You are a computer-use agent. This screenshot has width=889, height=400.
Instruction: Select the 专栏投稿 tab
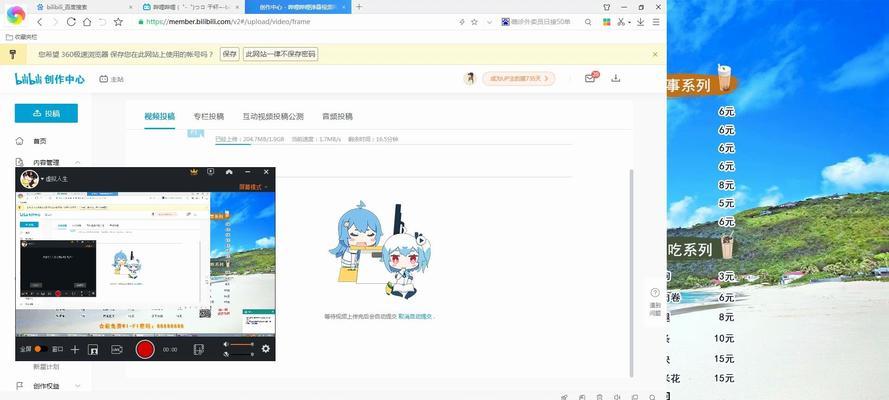(209, 116)
